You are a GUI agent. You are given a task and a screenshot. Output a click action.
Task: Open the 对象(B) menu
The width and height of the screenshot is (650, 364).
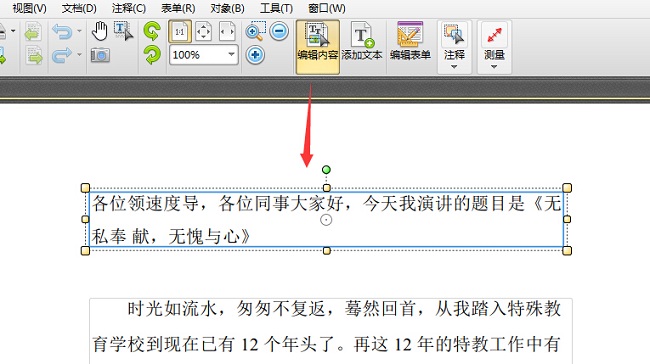pos(227,8)
